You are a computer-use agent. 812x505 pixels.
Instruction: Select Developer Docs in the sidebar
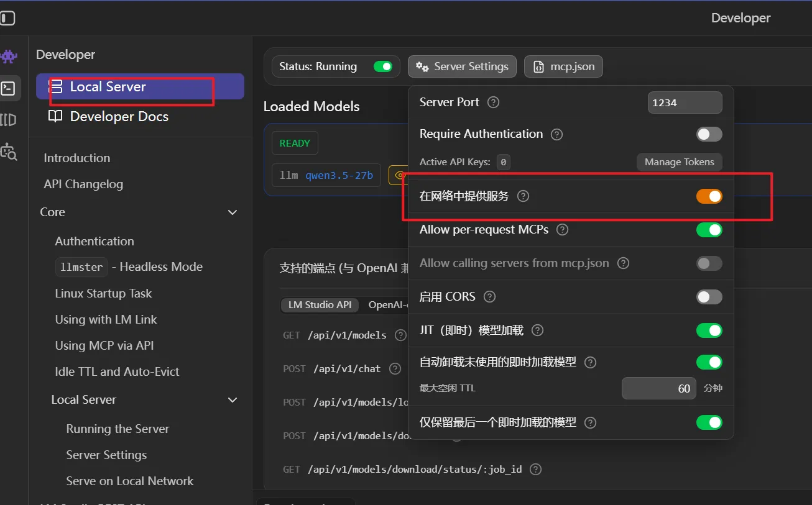click(119, 117)
